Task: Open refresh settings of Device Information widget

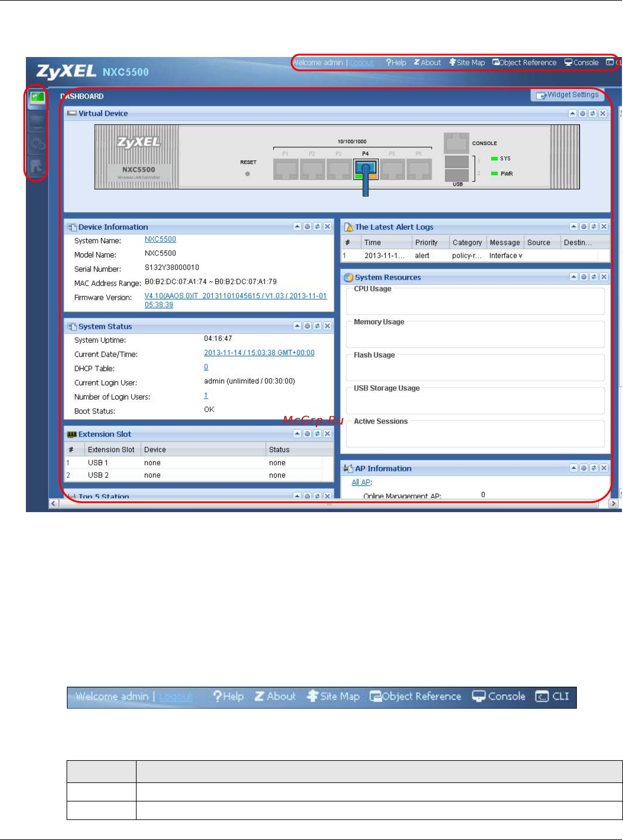Action: [307, 226]
